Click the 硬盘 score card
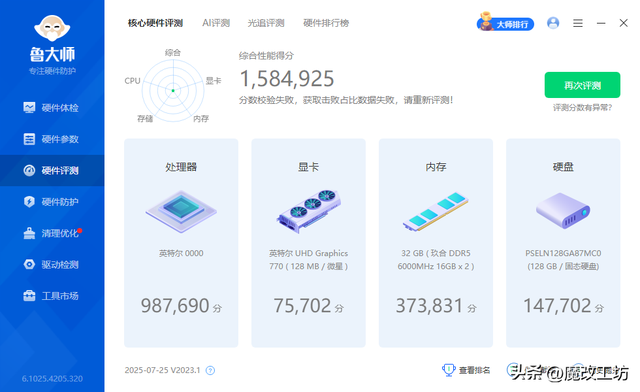The height and width of the screenshot is (392, 640). 563,243
